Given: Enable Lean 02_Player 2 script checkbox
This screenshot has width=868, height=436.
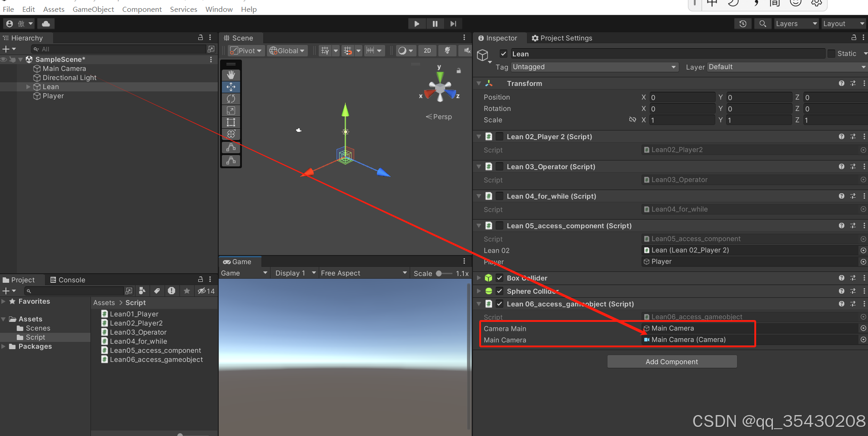Looking at the screenshot, I should coord(500,136).
